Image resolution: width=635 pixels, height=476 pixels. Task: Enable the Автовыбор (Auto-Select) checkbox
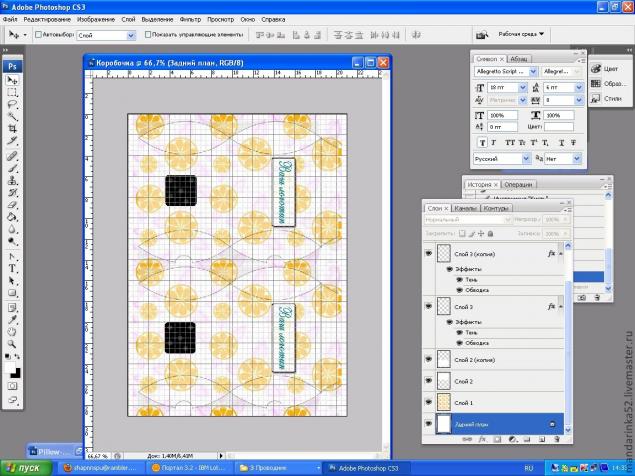coord(38,35)
